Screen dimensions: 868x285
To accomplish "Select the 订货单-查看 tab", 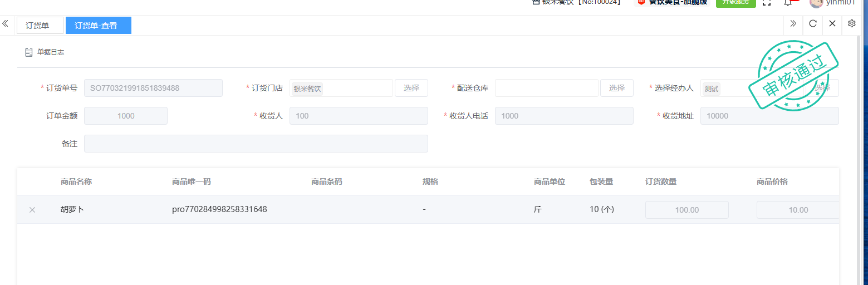I will pos(98,26).
